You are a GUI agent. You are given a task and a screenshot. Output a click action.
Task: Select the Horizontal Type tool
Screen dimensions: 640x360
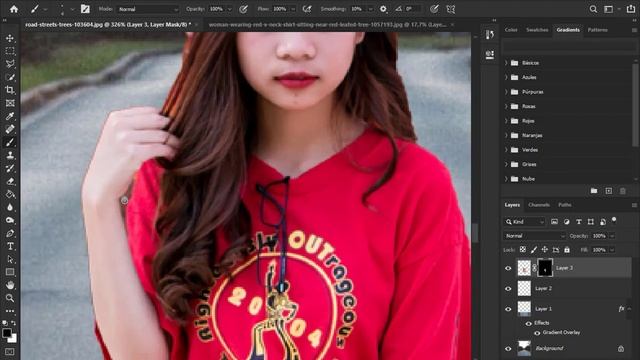[10, 246]
